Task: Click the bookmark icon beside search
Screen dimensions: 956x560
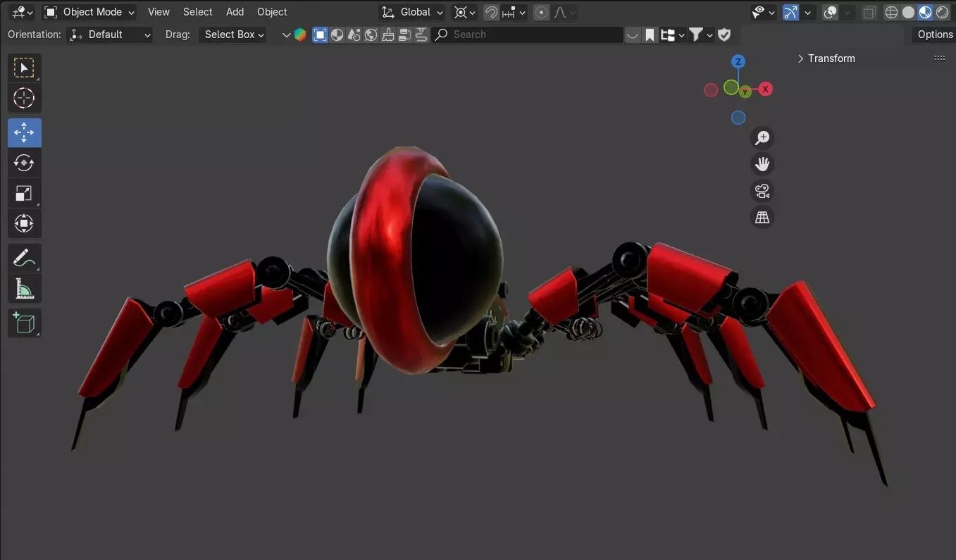Action: click(x=650, y=35)
